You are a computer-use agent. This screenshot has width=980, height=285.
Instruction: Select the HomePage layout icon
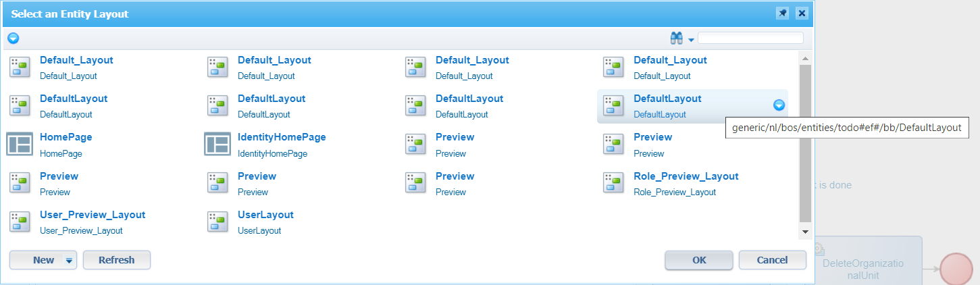tap(20, 144)
